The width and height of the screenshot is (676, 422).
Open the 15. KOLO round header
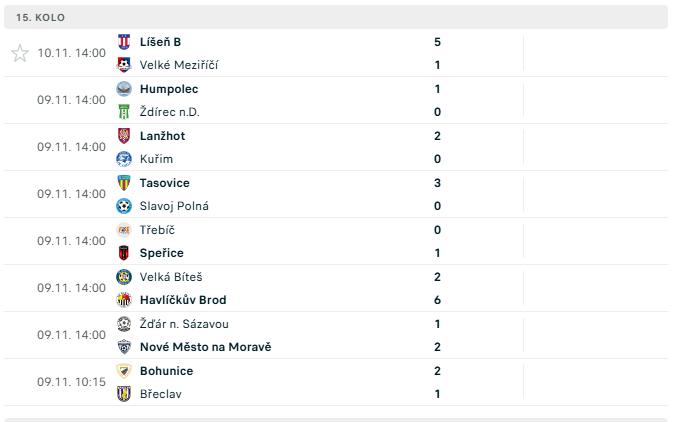(x=336, y=17)
